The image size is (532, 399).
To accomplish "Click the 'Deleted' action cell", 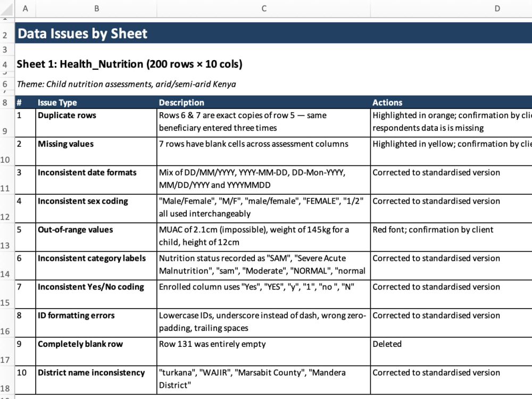I will 451,351.
